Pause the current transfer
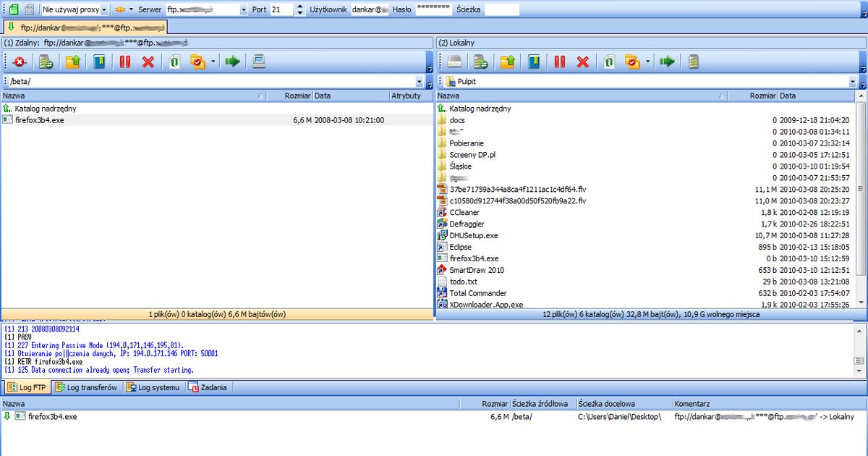The height and width of the screenshot is (456, 868). [124, 62]
